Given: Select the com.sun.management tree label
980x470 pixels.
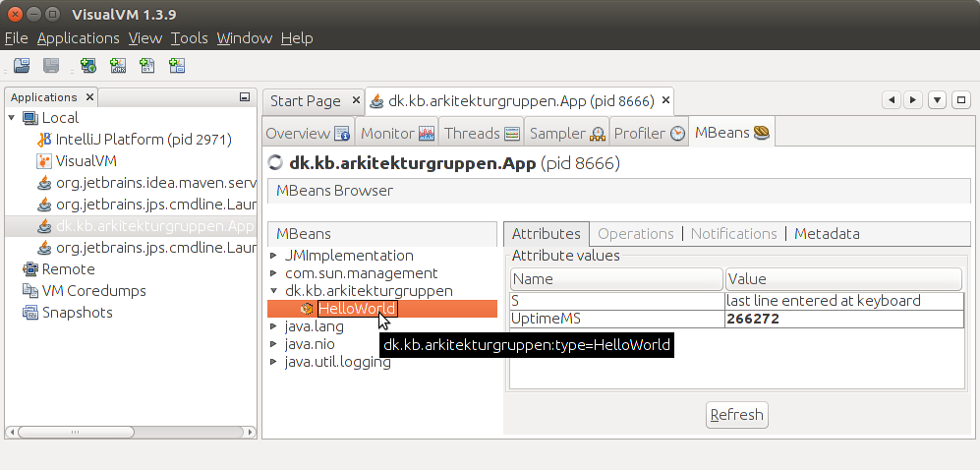Looking at the screenshot, I should point(362,273).
